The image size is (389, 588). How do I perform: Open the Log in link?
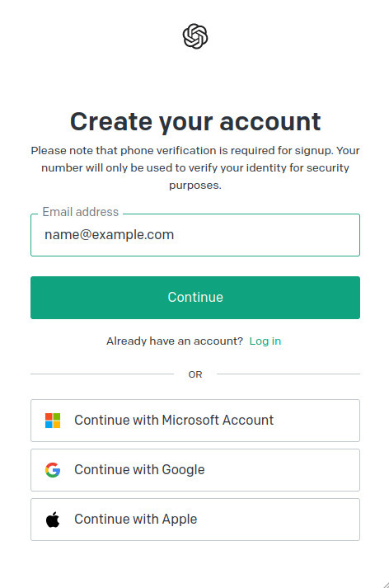click(265, 341)
